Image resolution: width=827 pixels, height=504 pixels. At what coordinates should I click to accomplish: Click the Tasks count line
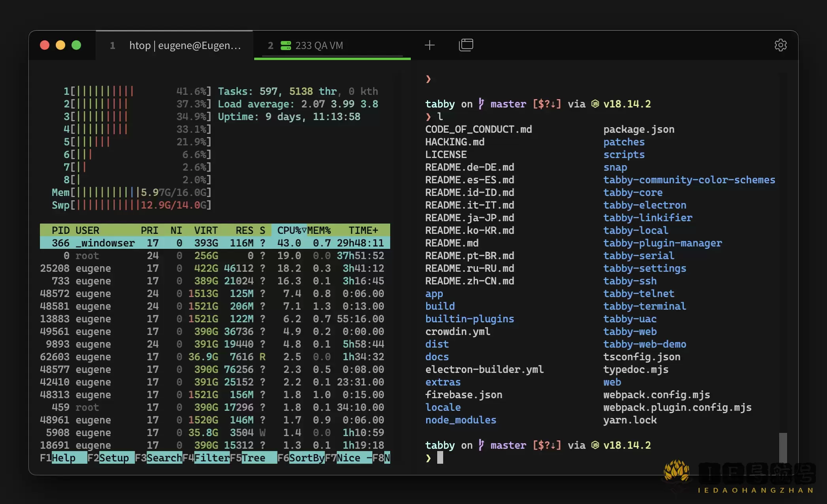click(x=298, y=91)
